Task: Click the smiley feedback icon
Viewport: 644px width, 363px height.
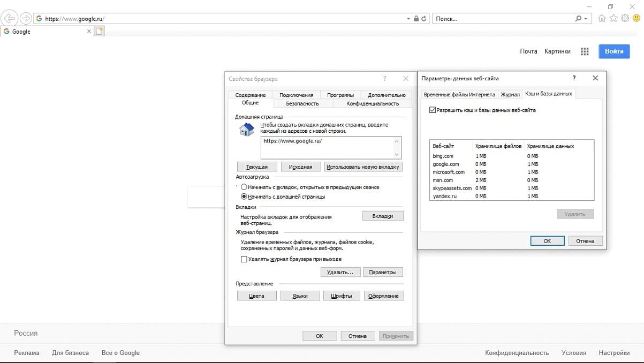Action: 635,19
